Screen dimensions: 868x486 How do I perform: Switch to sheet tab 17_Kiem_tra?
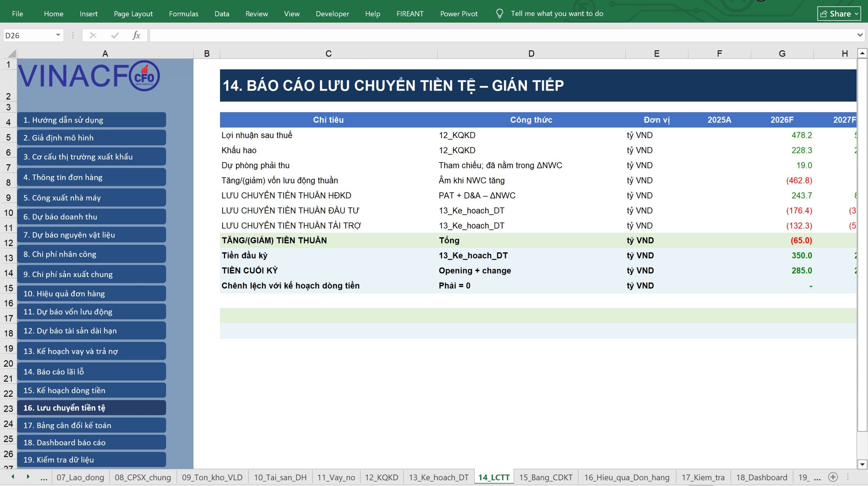703,477
